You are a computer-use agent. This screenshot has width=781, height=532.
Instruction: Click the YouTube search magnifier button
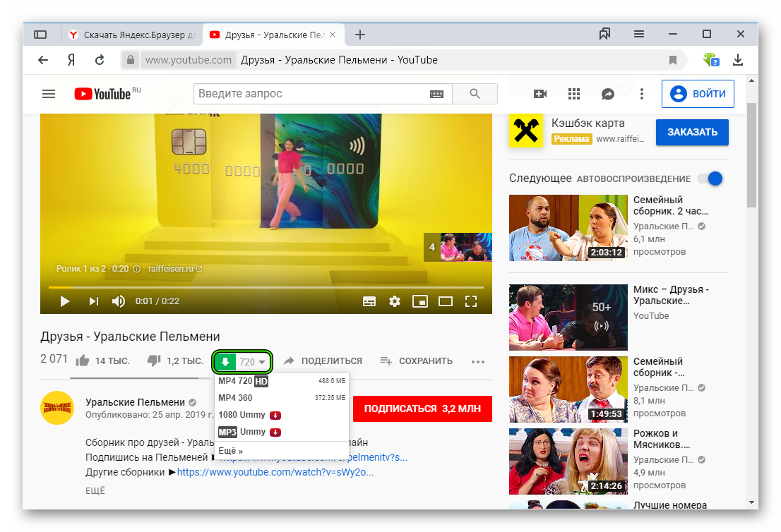pyautogui.click(x=475, y=94)
